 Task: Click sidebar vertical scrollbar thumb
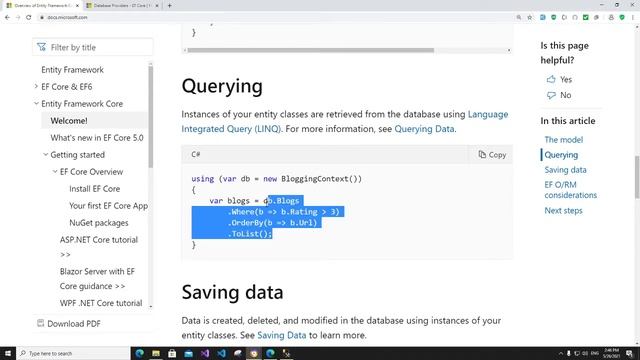[x=151, y=116]
